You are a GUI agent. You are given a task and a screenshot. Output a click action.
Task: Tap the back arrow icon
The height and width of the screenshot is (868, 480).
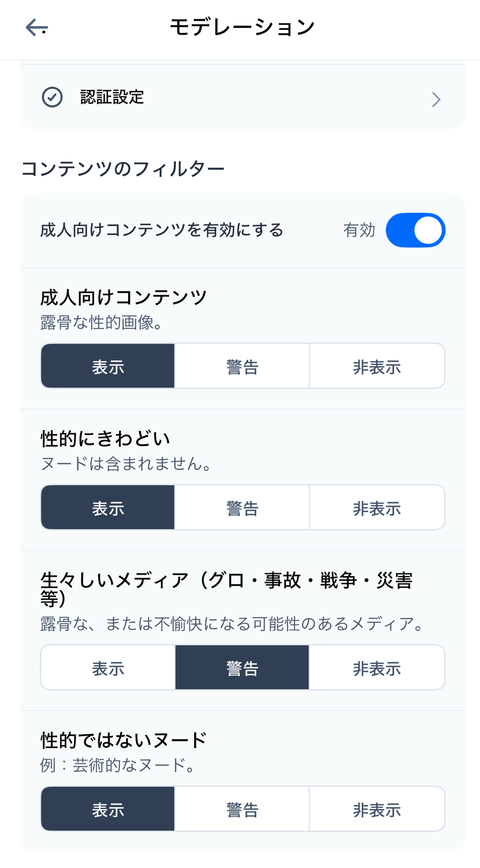(x=36, y=28)
